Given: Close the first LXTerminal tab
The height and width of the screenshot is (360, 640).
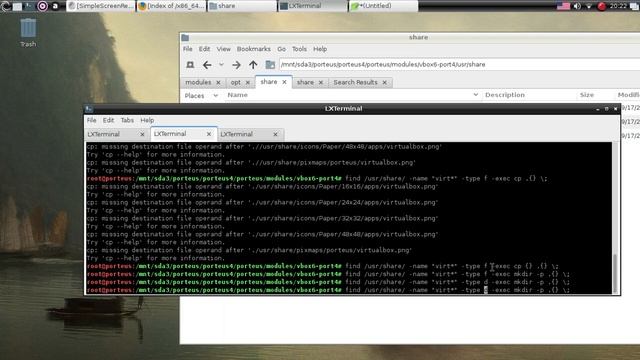Looking at the screenshot, I should [x=142, y=134].
